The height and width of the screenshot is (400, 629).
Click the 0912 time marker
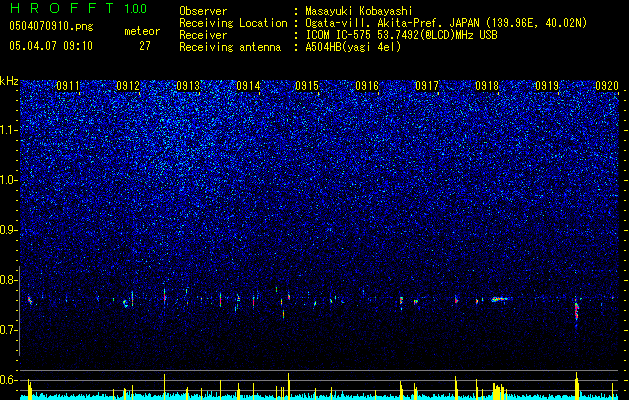click(128, 86)
